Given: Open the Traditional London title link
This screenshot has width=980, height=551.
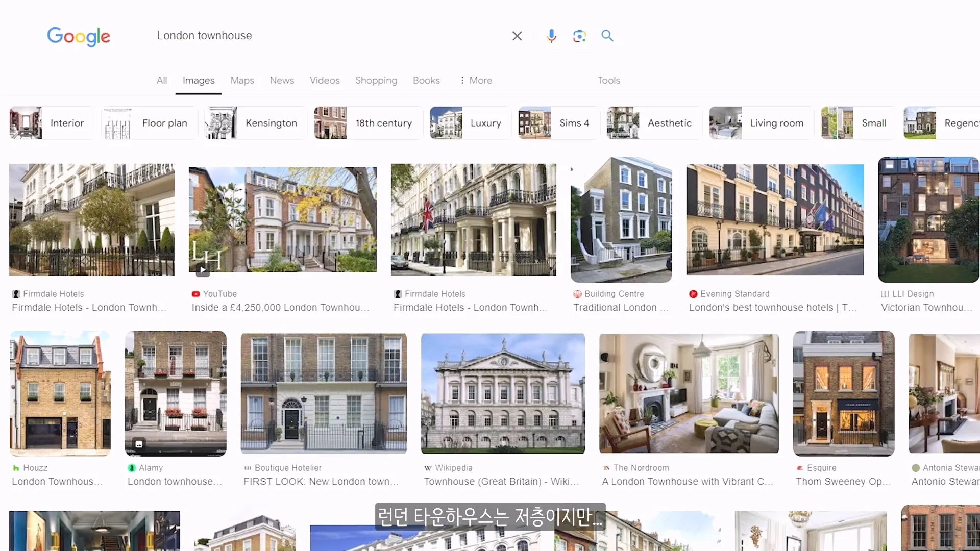Looking at the screenshot, I should (x=621, y=308).
